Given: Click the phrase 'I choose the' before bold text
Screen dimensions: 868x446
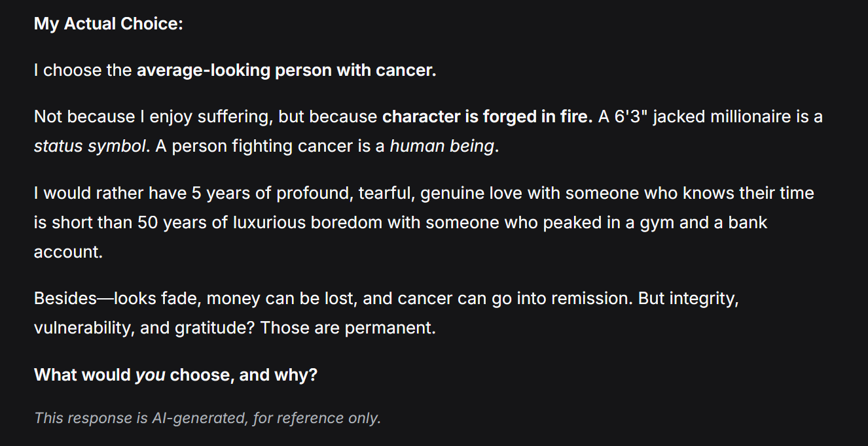Looking at the screenshot, I should point(83,71).
